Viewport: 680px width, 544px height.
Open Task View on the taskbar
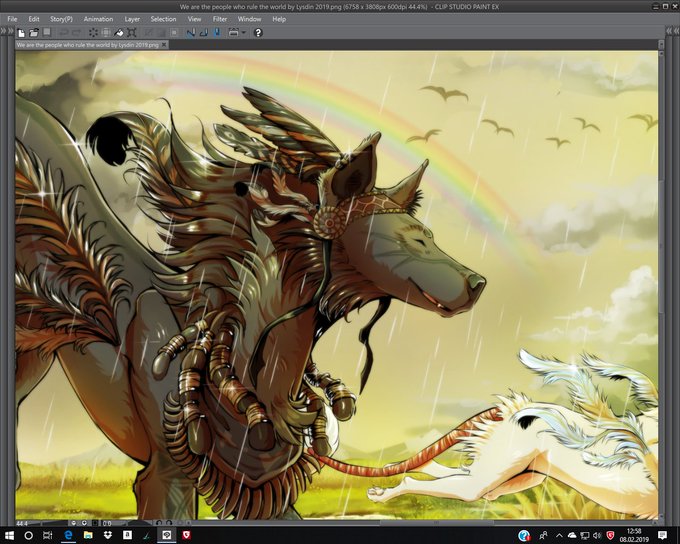(x=48, y=536)
